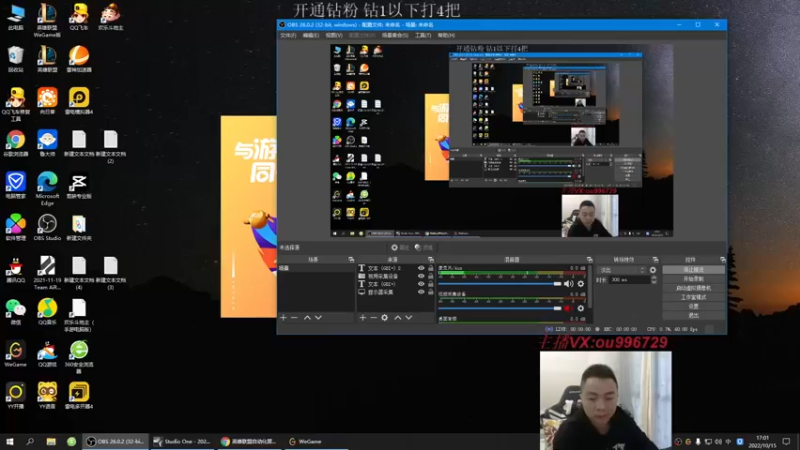Viewport: 800px width, 450px height.
Task: Switch to Studio One taskbar item
Action: [182, 441]
